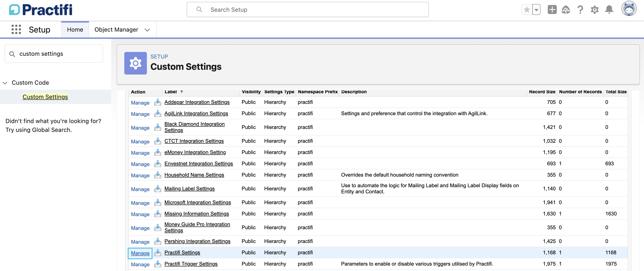Click the quick find box containing custom settings
Viewport: 644px width, 271px height.
54,54
